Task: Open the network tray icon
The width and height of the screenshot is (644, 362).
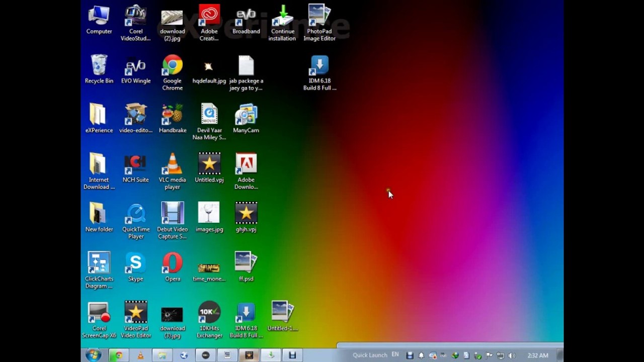Action: pyautogui.click(x=500, y=355)
